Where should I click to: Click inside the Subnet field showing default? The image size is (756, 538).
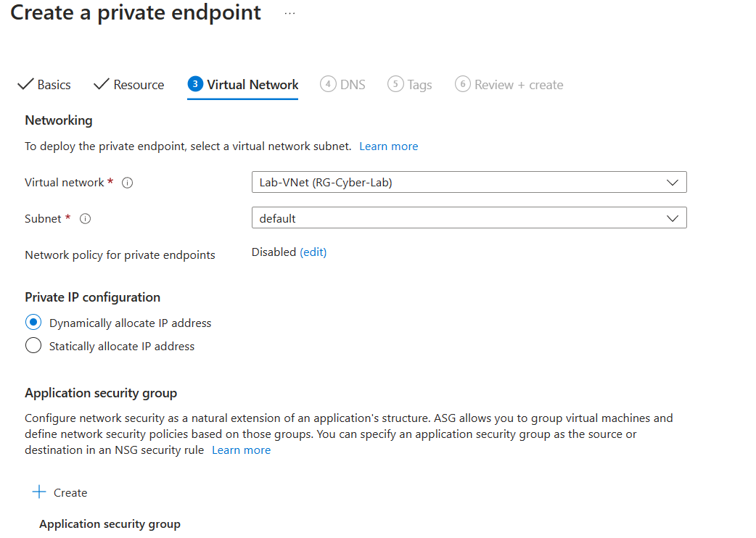point(435,218)
